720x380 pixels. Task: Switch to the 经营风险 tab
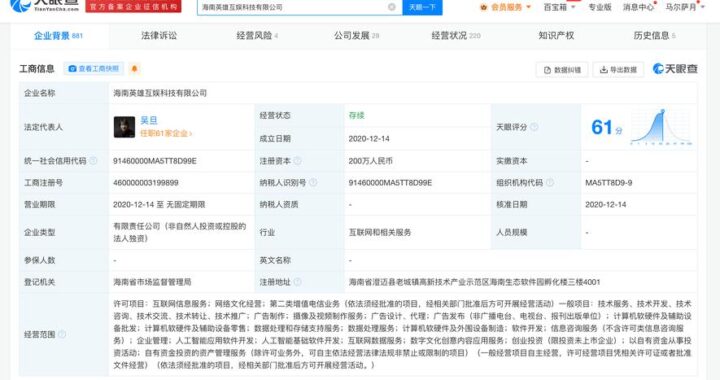[257, 36]
